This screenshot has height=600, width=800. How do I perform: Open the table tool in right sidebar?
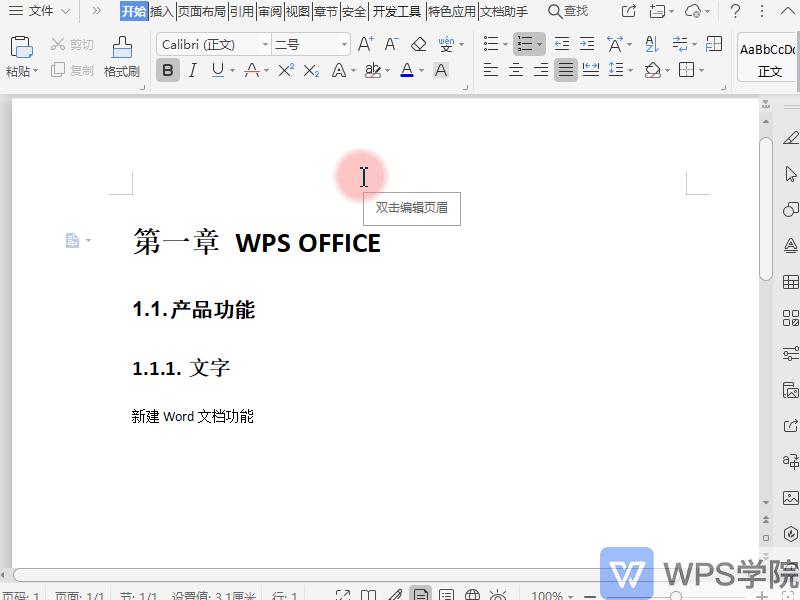[x=790, y=281]
